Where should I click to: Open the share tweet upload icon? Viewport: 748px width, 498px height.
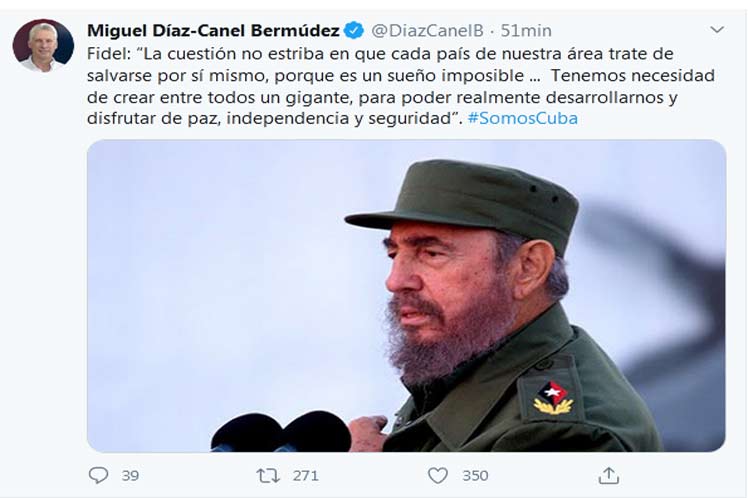pos(609,475)
